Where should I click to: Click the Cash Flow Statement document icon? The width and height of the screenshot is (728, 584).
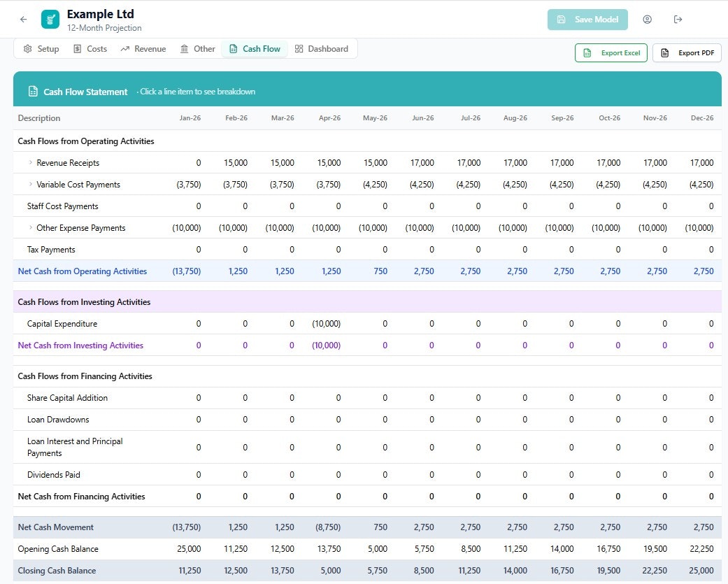33,92
